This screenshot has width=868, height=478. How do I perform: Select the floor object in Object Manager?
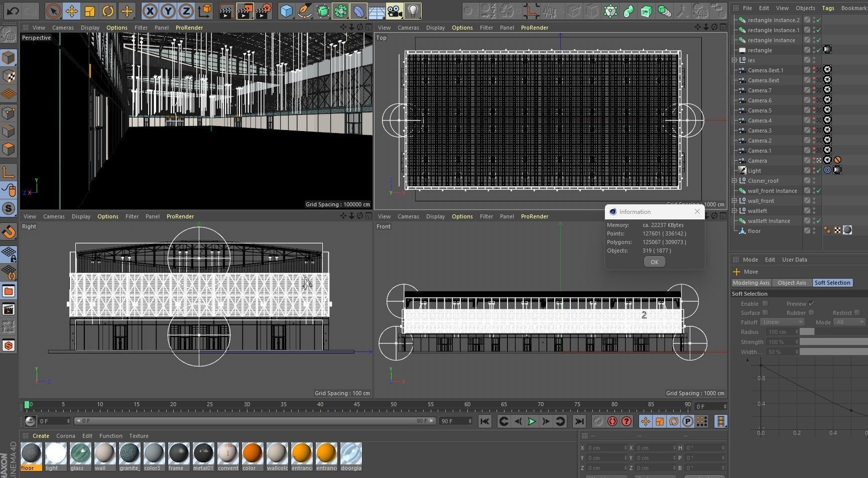point(754,231)
